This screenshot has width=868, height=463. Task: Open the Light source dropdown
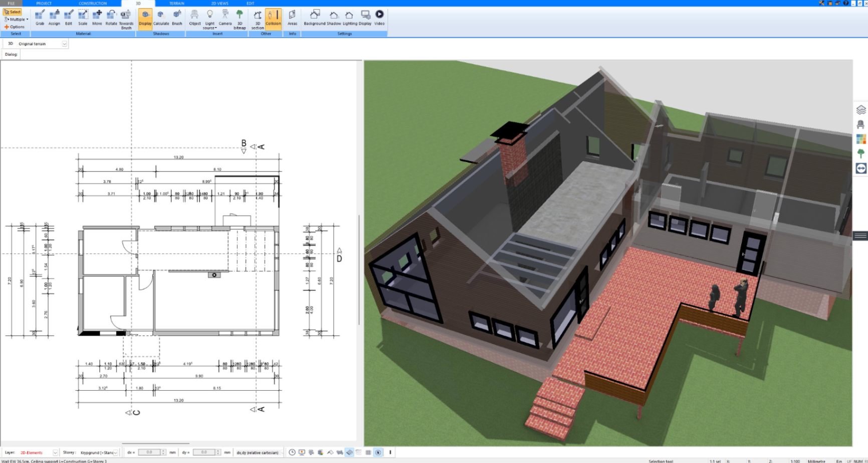(209, 19)
